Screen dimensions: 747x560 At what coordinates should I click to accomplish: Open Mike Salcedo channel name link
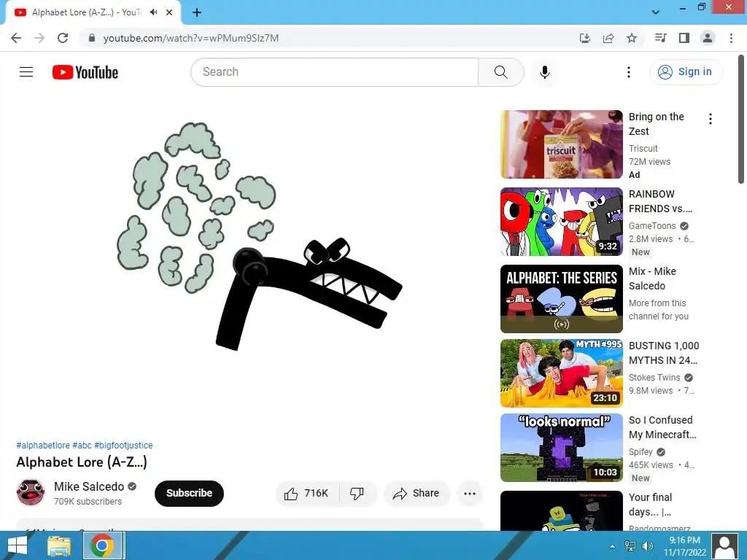89,486
